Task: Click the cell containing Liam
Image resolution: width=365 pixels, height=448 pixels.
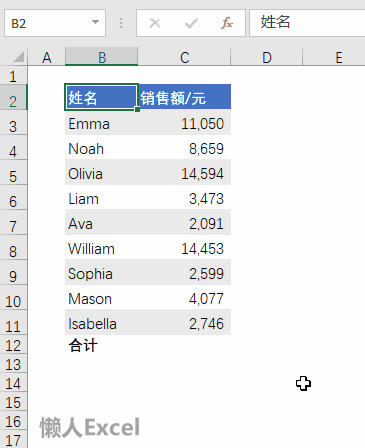Action: click(x=101, y=197)
